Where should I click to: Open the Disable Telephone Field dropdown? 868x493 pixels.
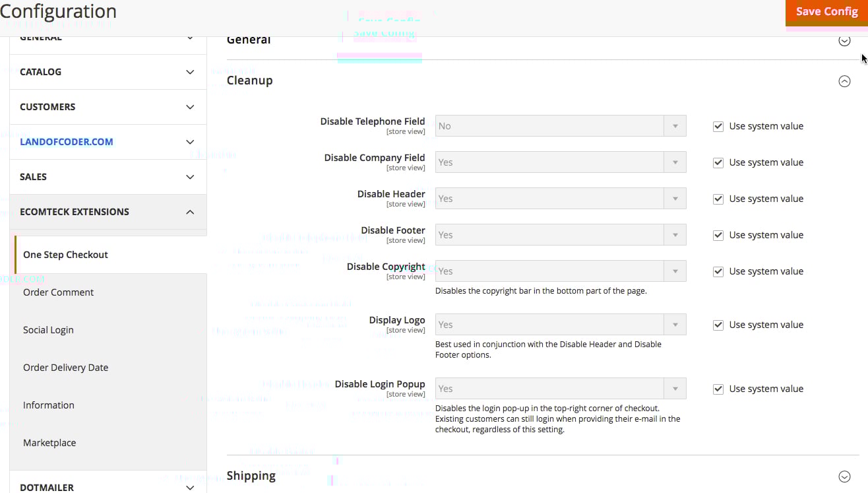click(561, 126)
